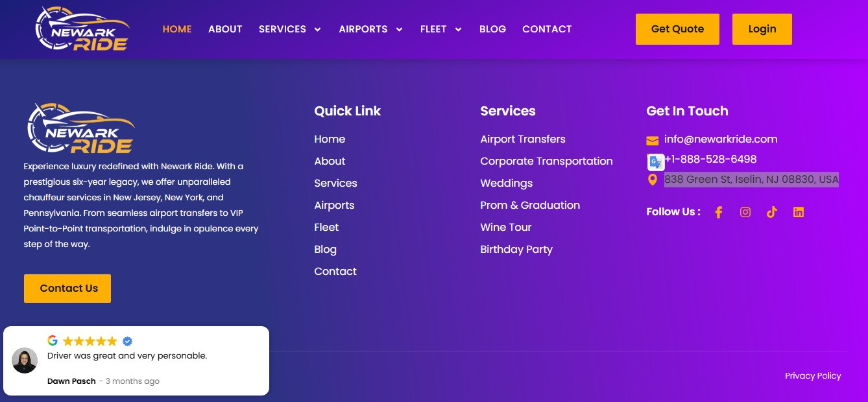Expand the Fleet dropdown chevron

coord(458,29)
